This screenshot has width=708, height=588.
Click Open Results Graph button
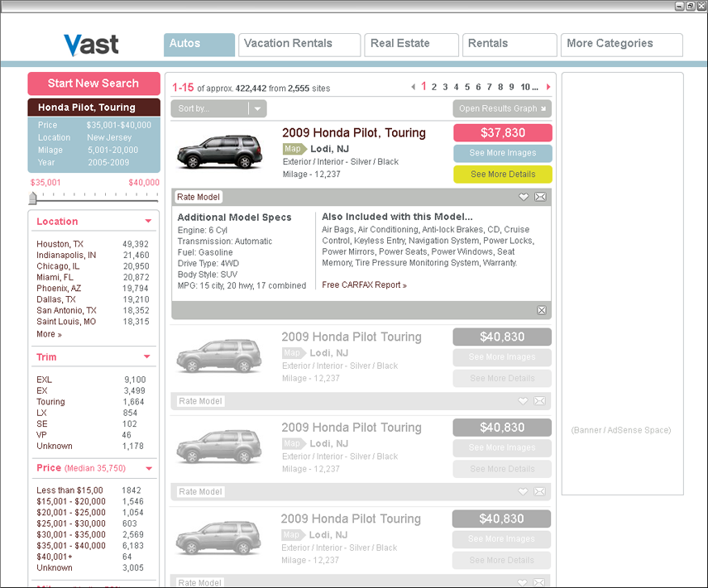[502, 108]
